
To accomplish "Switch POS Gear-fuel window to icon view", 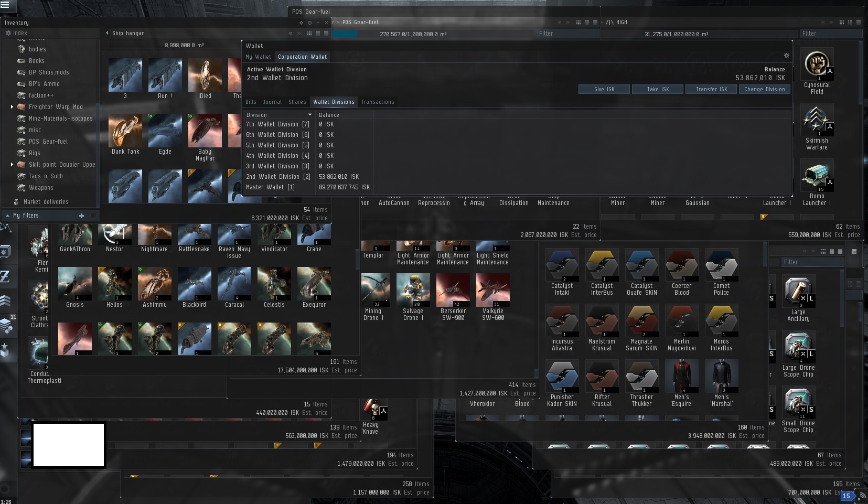I will click(578, 23).
